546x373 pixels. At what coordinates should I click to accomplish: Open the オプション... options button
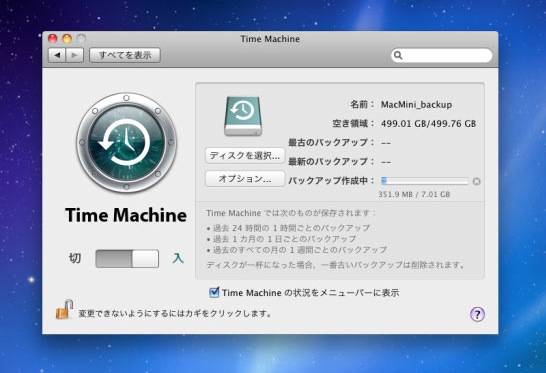click(245, 179)
